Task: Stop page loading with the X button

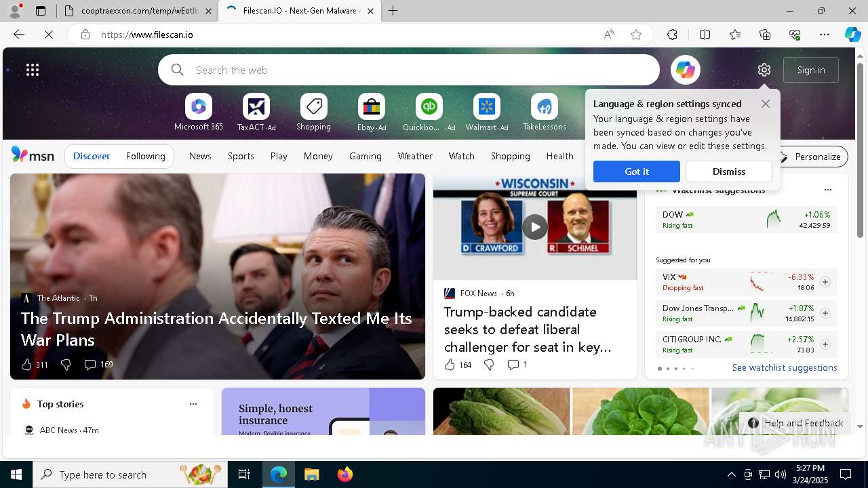Action: (x=49, y=35)
